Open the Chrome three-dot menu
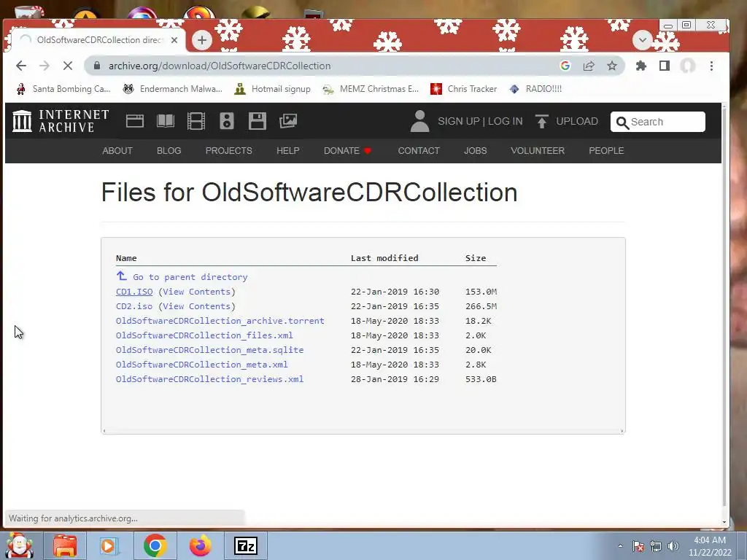747x560 pixels. tap(711, 66)
